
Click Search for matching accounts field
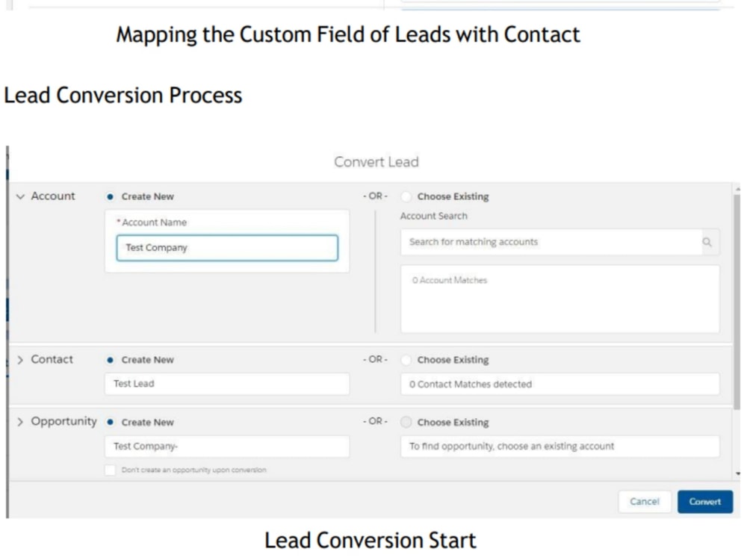coord(553,243)
